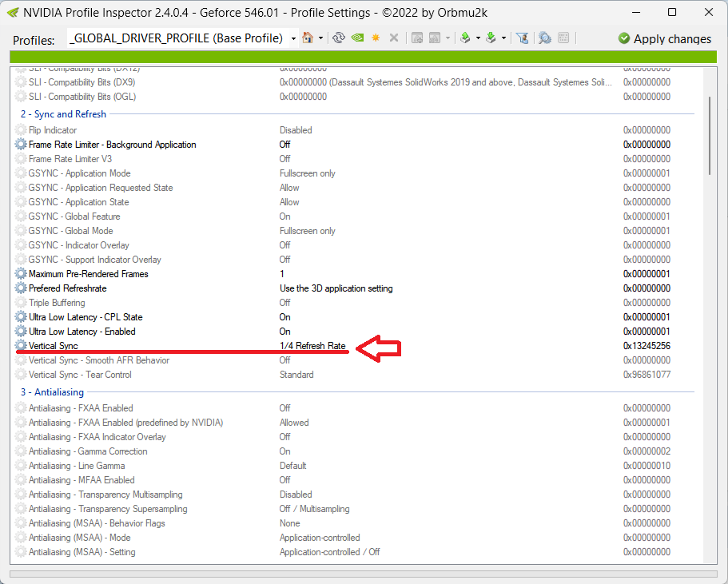Click the green NVIDIA logo icon
This screenshot has width=728, height=584.
pyautogui.click(x=358, y=38)
